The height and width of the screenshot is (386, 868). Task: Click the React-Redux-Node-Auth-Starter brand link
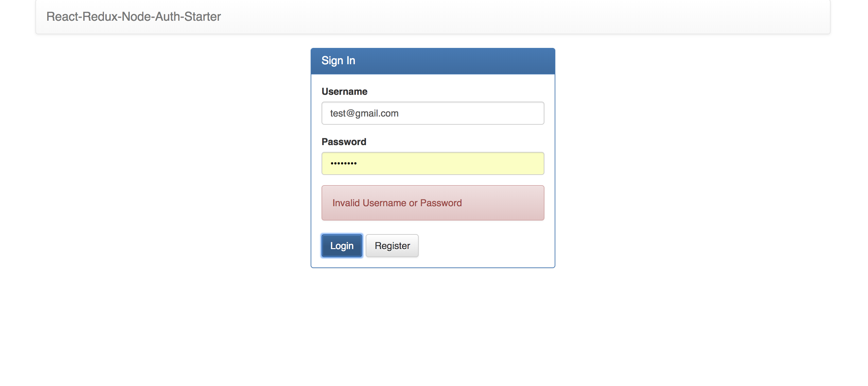tap(134, 17)
